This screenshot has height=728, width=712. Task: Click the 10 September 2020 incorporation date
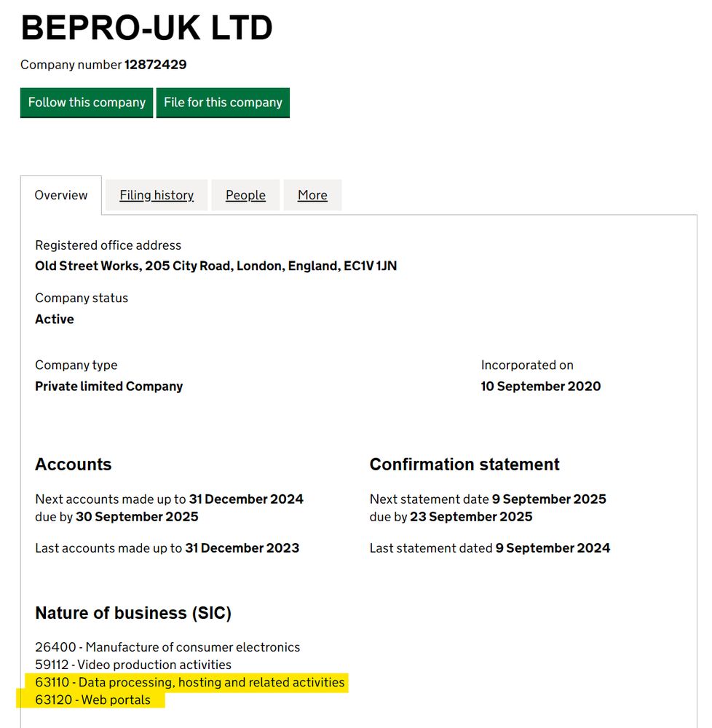click(541, 387)
